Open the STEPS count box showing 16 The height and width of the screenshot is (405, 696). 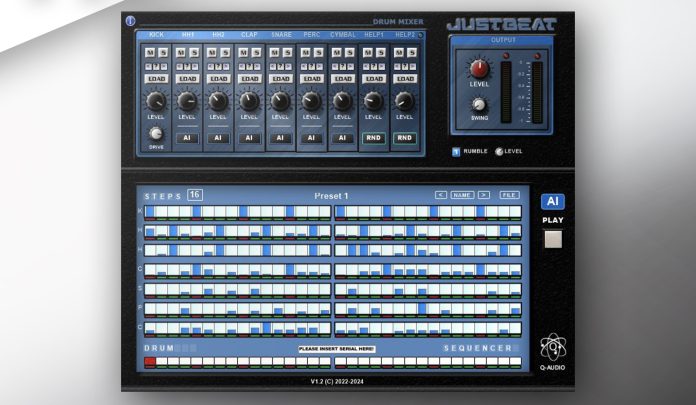[x=194, y=195]
